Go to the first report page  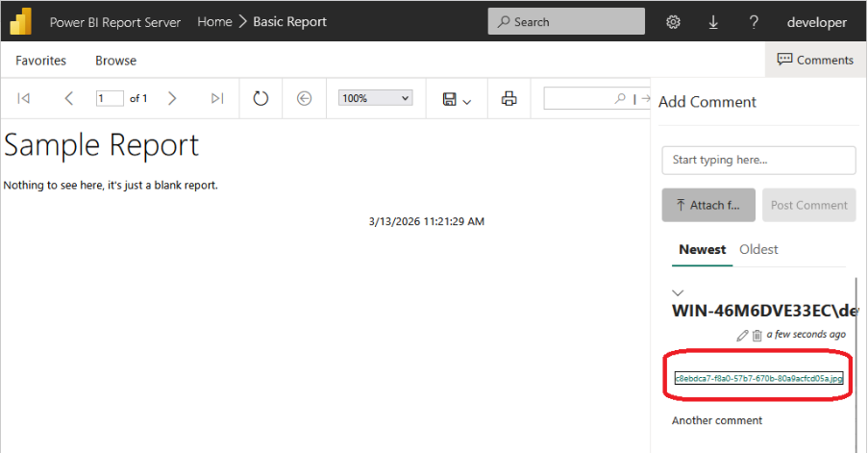[24, 98]
